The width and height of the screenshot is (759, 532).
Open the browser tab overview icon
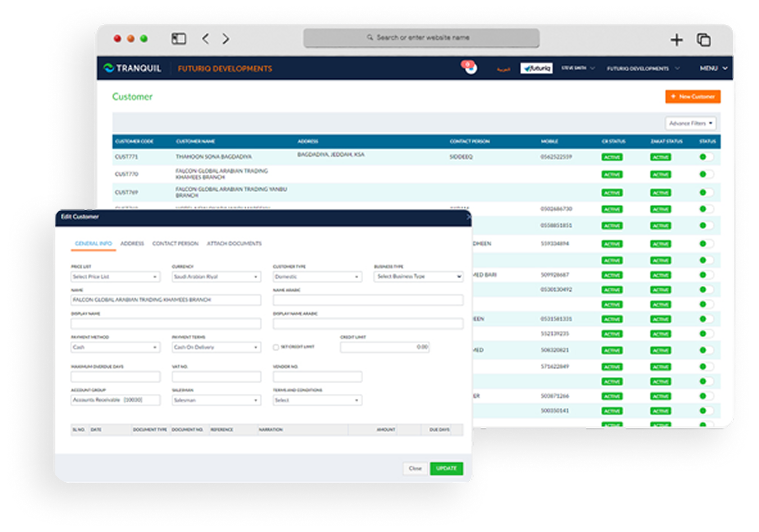703,40
